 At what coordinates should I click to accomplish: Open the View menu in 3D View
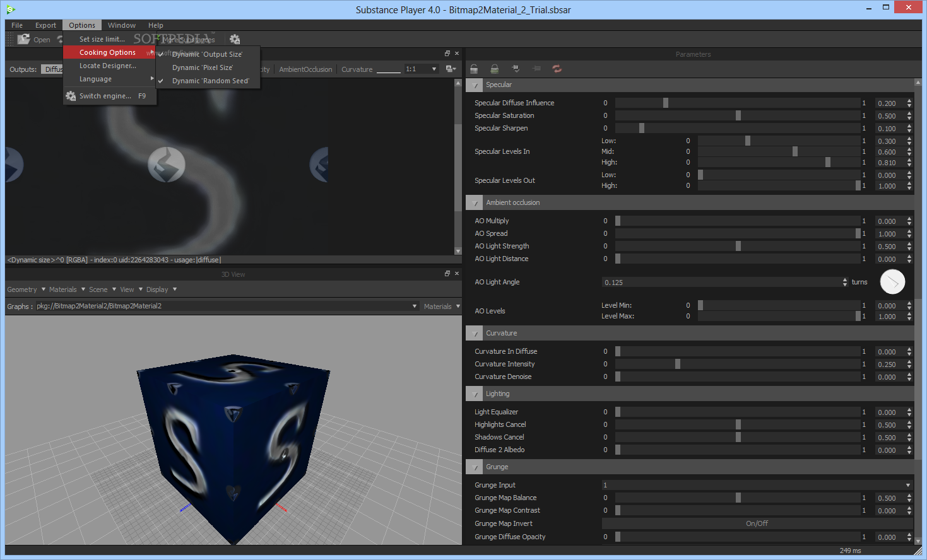pyautogui.click(x=131, y=289)
